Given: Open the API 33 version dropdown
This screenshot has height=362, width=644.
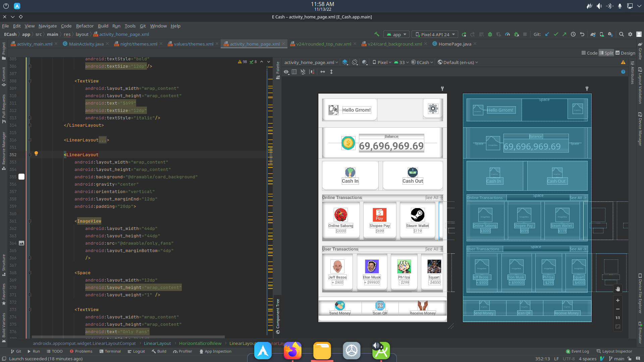Looking at the screenshot, I should pyautogui.click(x=401, y=62).
